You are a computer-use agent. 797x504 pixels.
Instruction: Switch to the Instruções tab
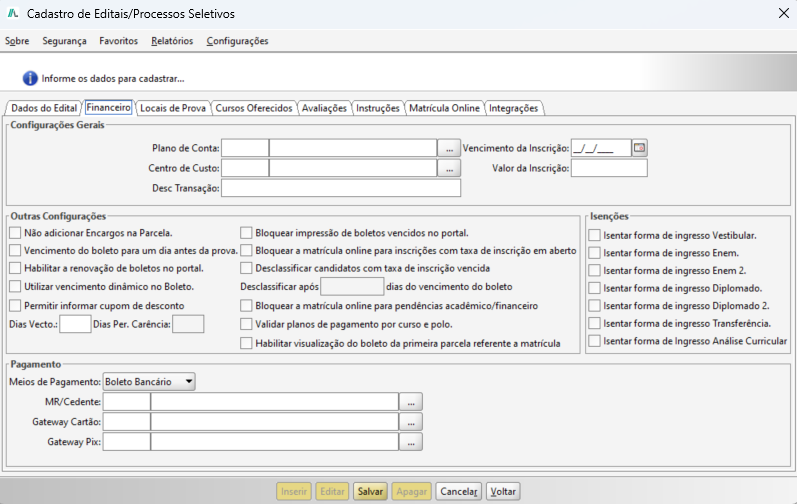378,108
